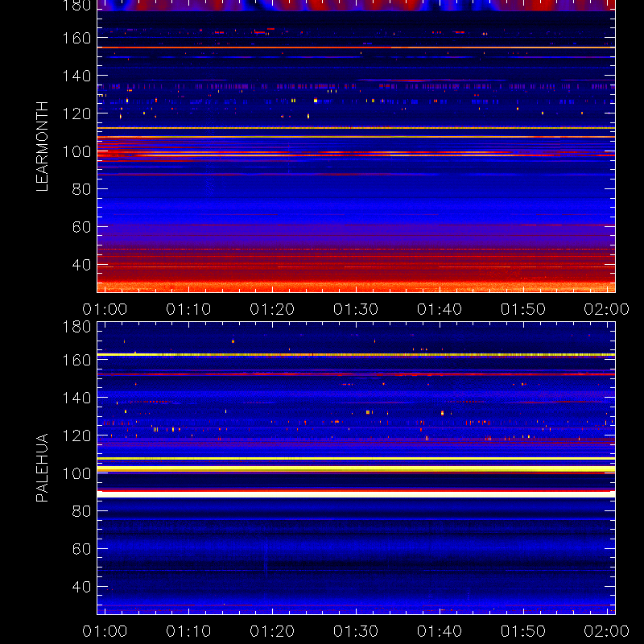Click the LEARMONTH axis label
Viewport: 644px width, 644px height.
(43, 147)
